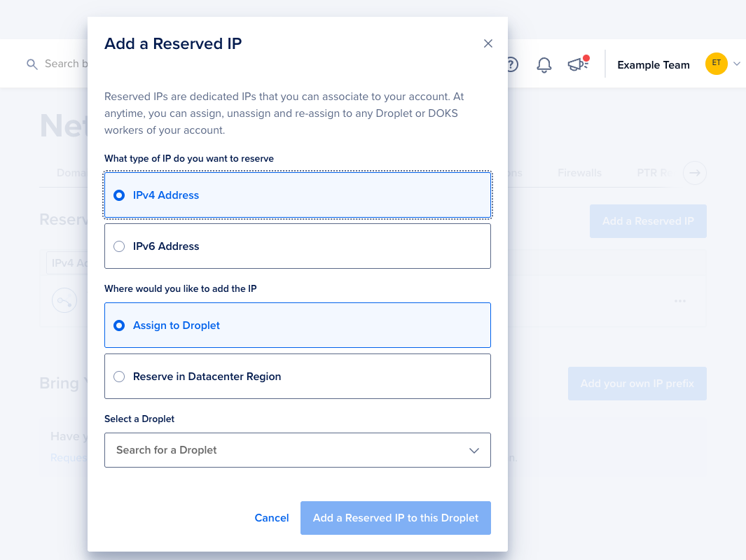Screen dimensions: 746x560
Task: Open the reserved IP row ellipsis menu
Action: pos(680,301)
